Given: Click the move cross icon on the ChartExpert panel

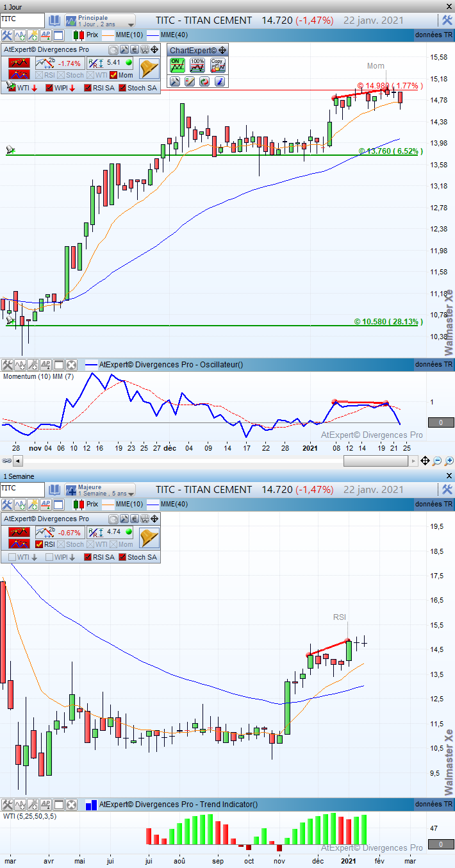Looking at the screenshot, I should click(222, 50).
